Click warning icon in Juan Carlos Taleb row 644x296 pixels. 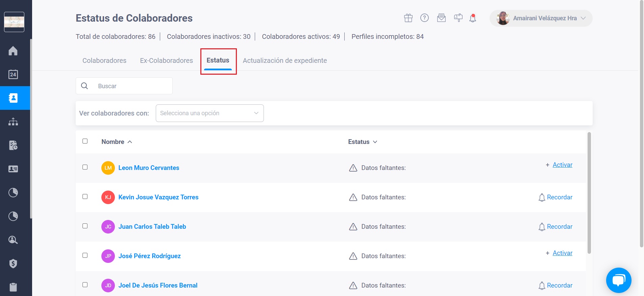click(353, 227)
